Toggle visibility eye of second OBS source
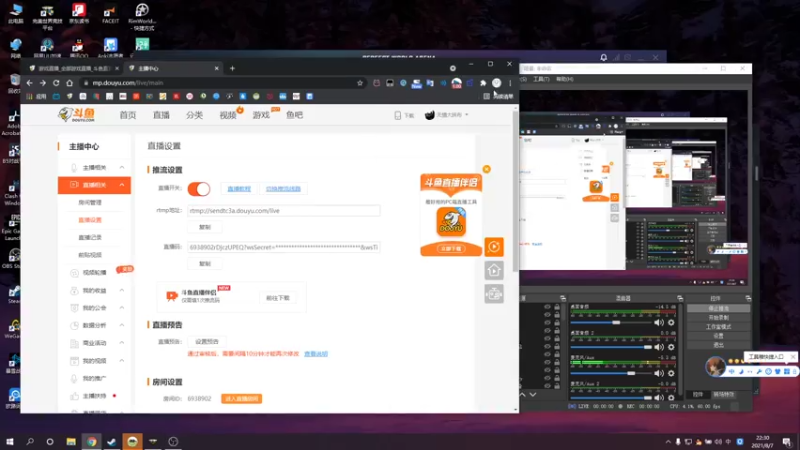This screenshot has height=450, width=800. point(547,315)
